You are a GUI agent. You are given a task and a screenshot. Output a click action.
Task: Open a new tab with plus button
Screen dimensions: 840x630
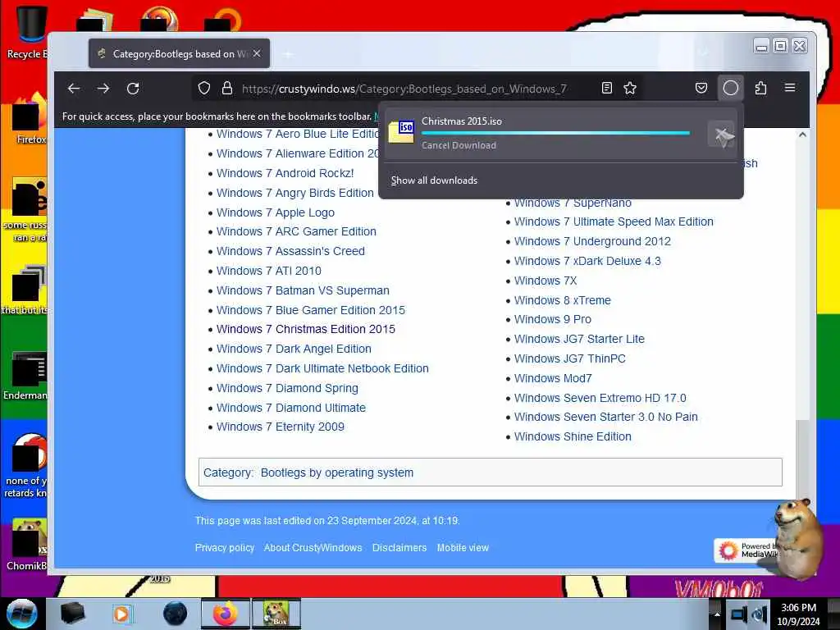tap(288, 54)
